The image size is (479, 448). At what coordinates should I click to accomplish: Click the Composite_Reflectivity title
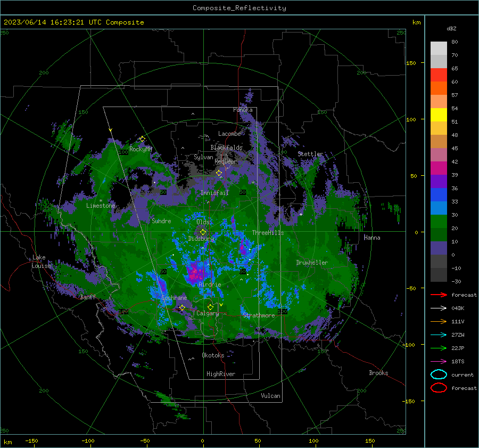(x=240, y=8)
